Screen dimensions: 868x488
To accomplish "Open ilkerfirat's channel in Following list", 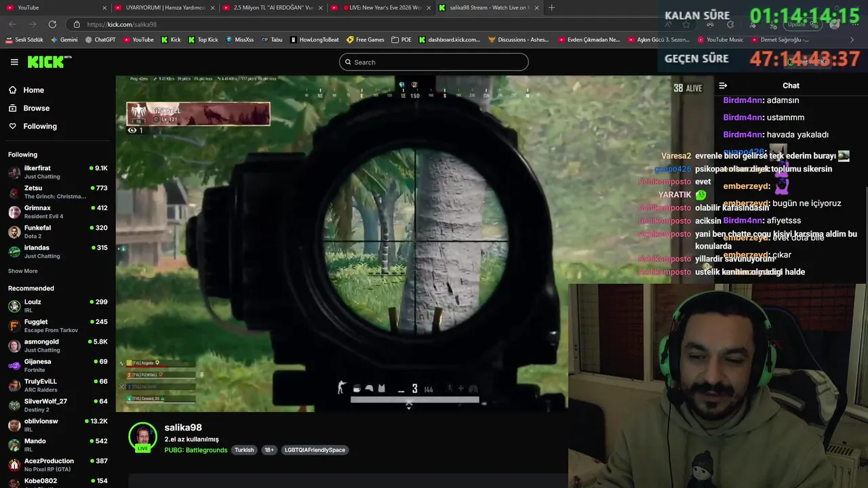I will [x=58, y=172].
